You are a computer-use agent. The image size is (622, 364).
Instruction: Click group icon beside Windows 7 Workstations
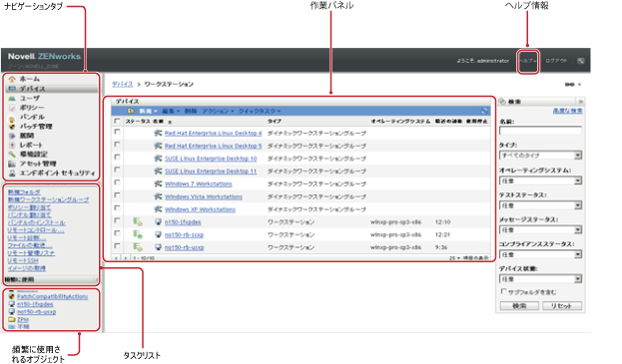tap(159, 183)
